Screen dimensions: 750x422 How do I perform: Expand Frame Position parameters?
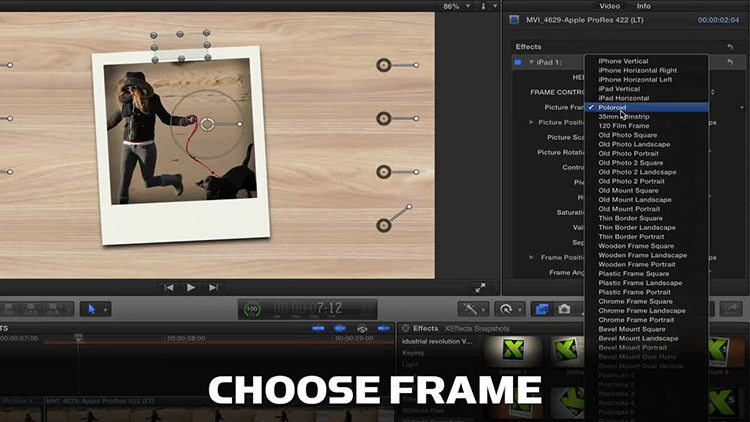(x=531, y=257)
